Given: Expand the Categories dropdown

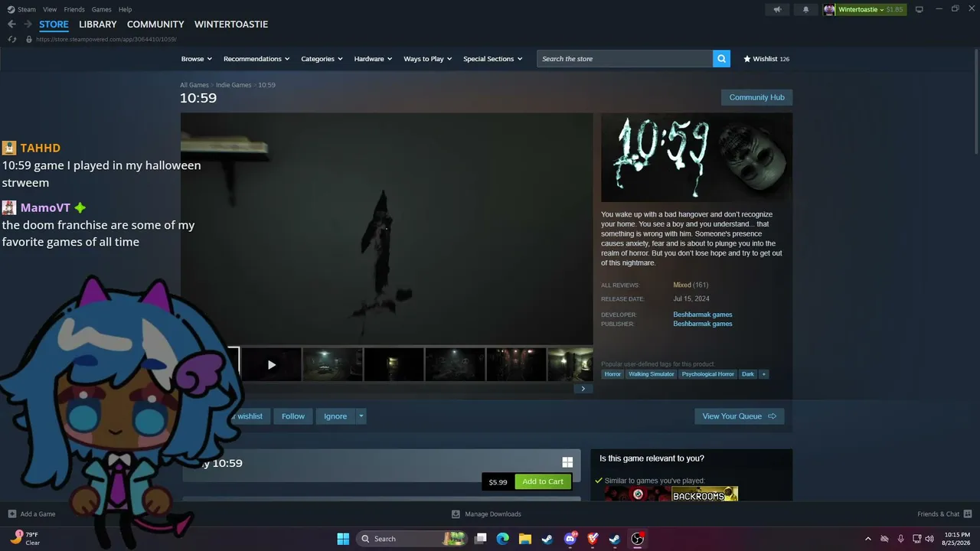Looking at the screenshot, I should pyautogui.click(x=322, y=59).
